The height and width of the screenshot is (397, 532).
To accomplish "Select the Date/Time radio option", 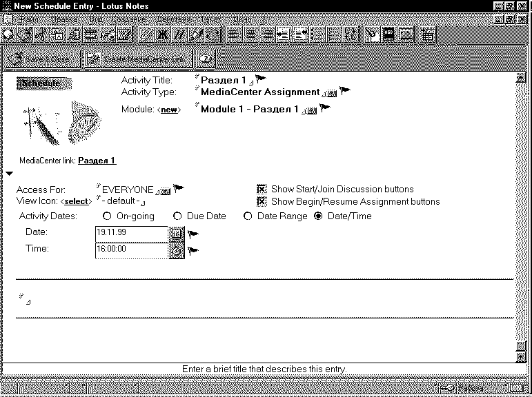I will tap(318, 216).
